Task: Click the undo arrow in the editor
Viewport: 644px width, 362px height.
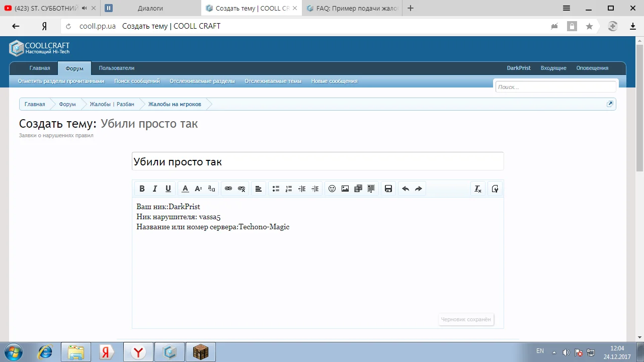Action: (406, 189)
